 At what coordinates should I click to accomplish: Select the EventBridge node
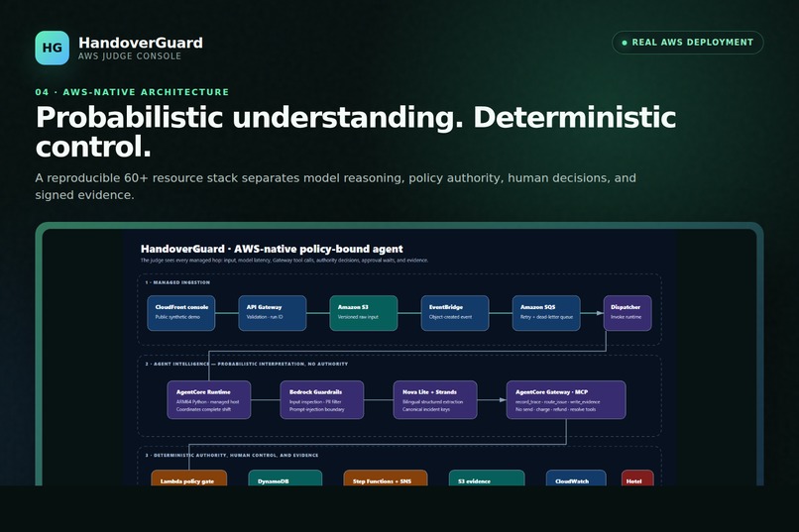[x=455, y=313]
